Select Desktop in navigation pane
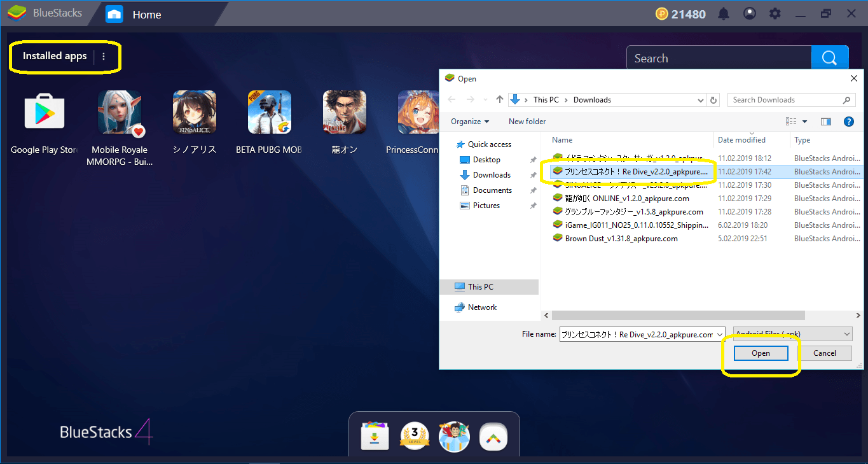 click(x=486, y=160)
